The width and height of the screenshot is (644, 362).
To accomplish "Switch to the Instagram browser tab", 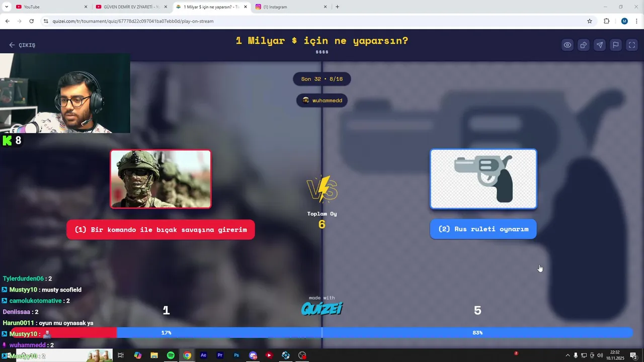I will point(291,7).
